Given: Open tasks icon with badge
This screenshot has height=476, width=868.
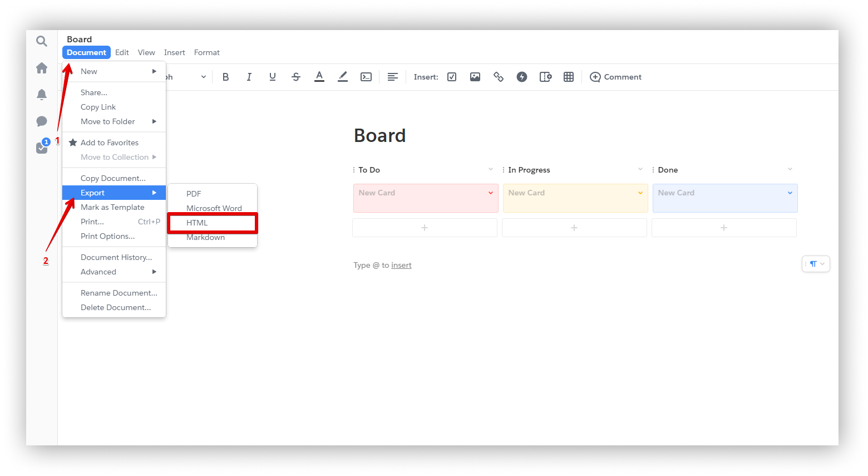Looking at the screenshot, I should coord(42,147).
